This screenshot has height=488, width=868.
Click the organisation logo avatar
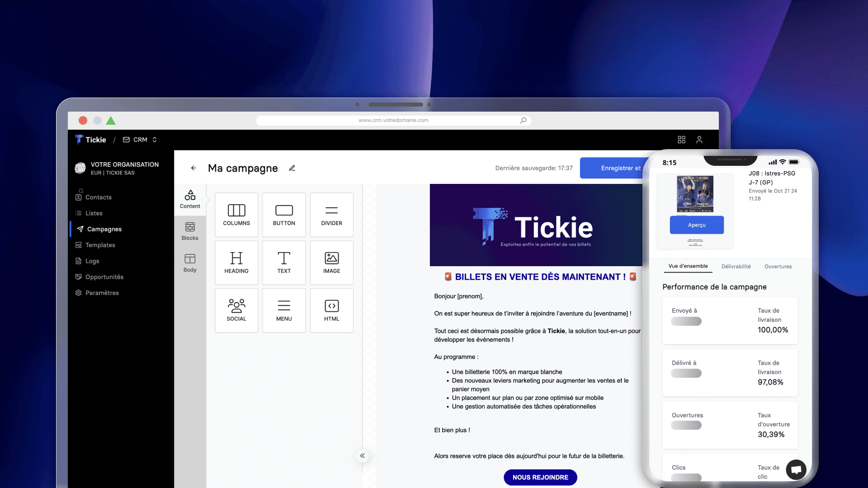[x=80, y=168]
